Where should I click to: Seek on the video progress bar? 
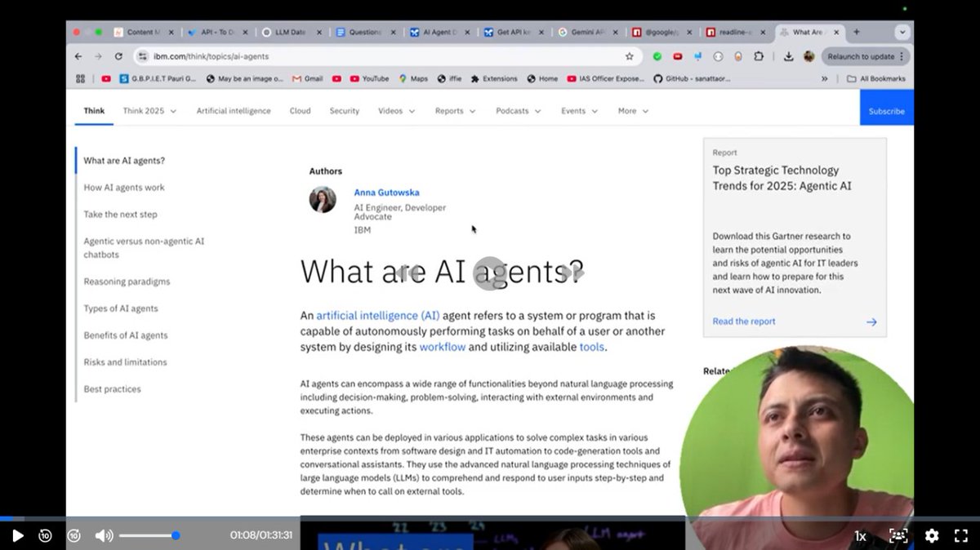(x=490, y=518)
